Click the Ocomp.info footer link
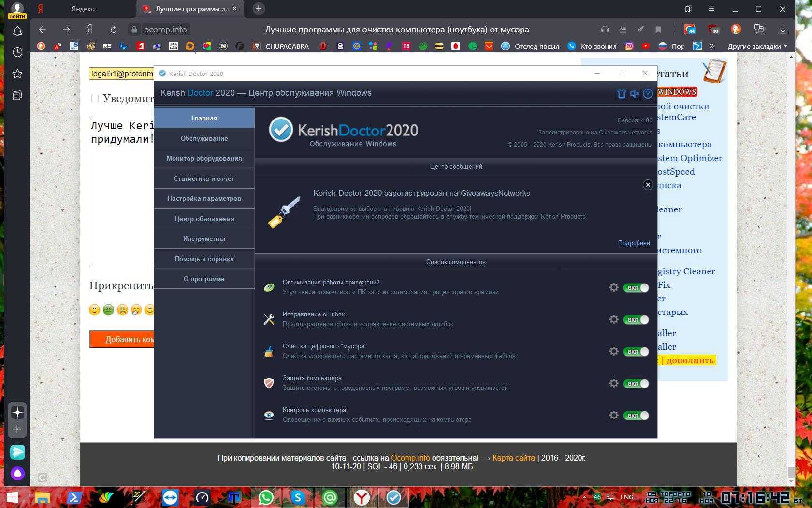Viewport: 812px width, 508px height. point(410,458)
